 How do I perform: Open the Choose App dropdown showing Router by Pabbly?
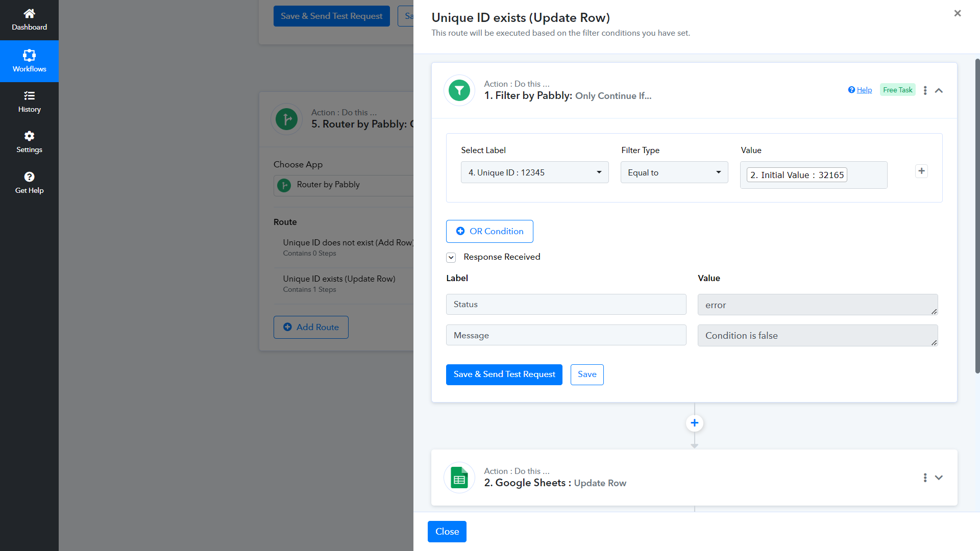pyautogui.click(x=344, y=185)
